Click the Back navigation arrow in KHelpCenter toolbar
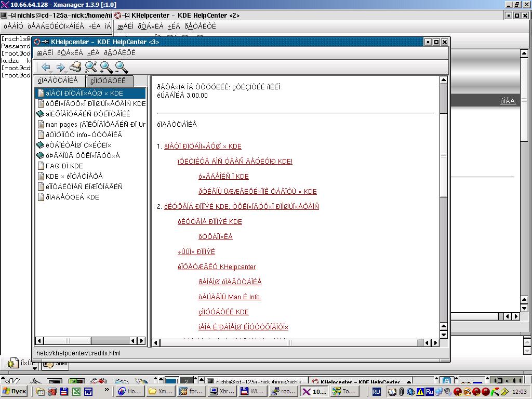532x399 pixels. tap(46, 67)
